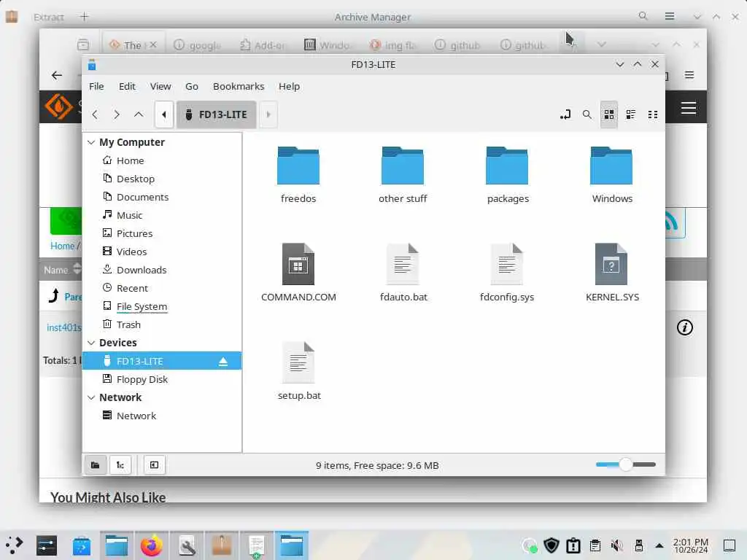Screen dimensions: 747x560
Task: Select the setup.bat file
Action: tap(298, 371)
